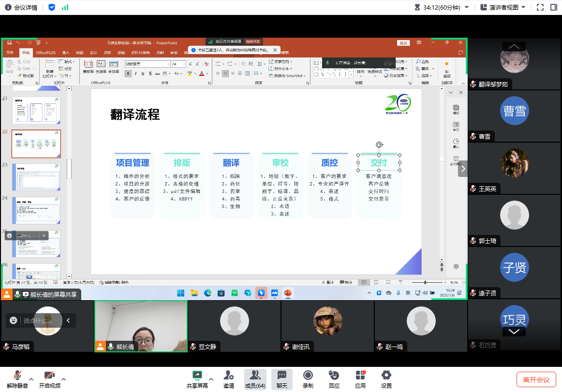
Task: Open the Members (64) panel
Action: point(255,379)
